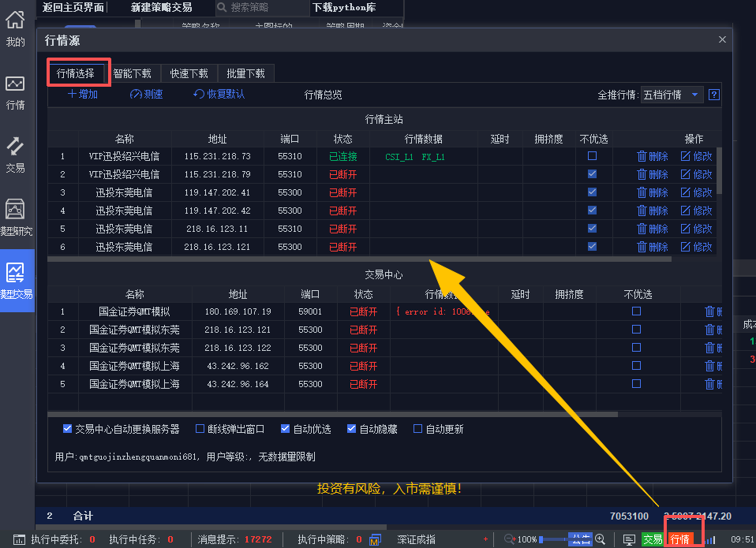Click the 测速 speed test icon
Screen dimensions: 756x548
point(136,95)
